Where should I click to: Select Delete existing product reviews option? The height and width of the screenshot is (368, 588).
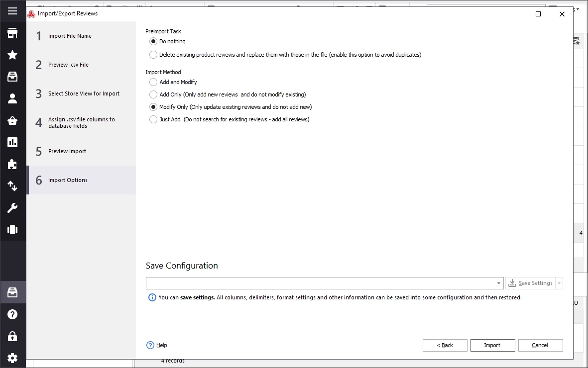(153, 55)
